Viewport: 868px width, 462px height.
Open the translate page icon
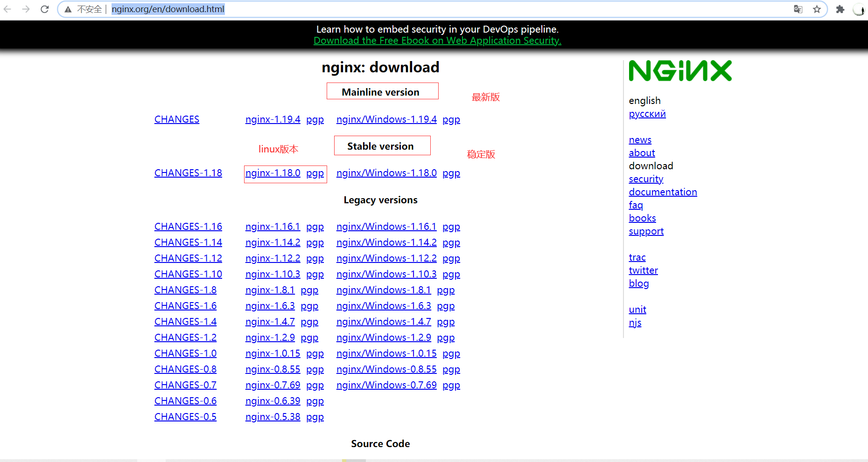(798, 9)
